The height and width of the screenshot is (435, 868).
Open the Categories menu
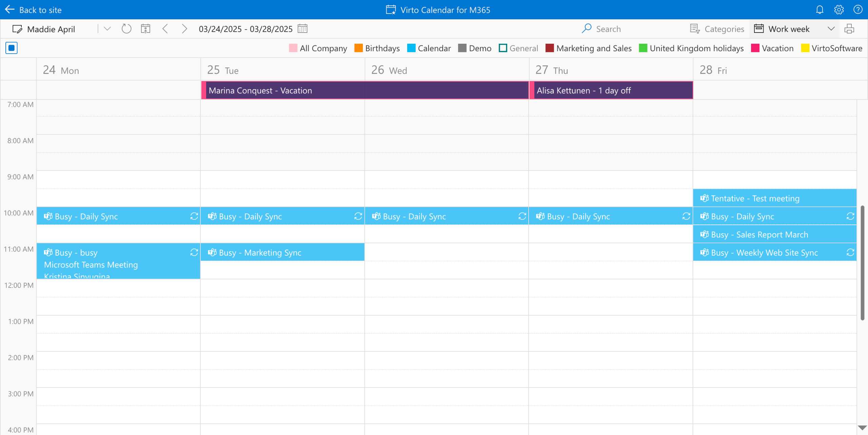click(x=717, y=29)
